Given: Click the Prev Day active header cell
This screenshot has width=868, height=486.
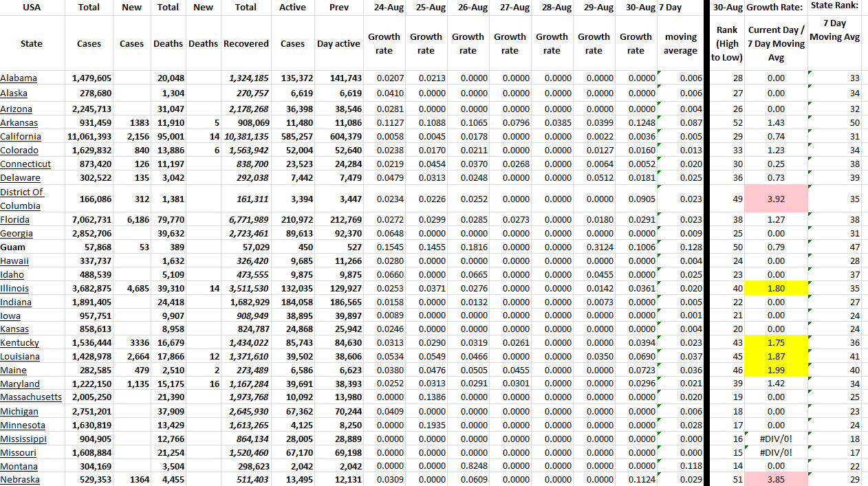Looking at the screenshot, I should pyautogui.click(x=338, y=43).
